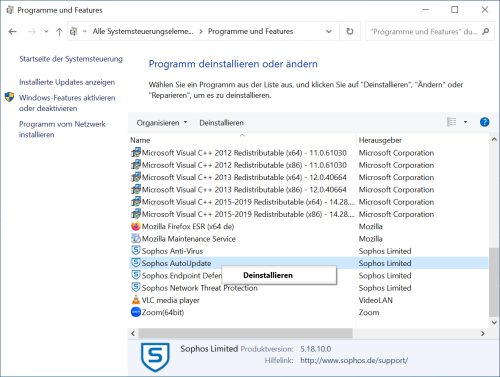500x377 pixels.
Task: Click the change view icon
Action: (x=452, y=122)
